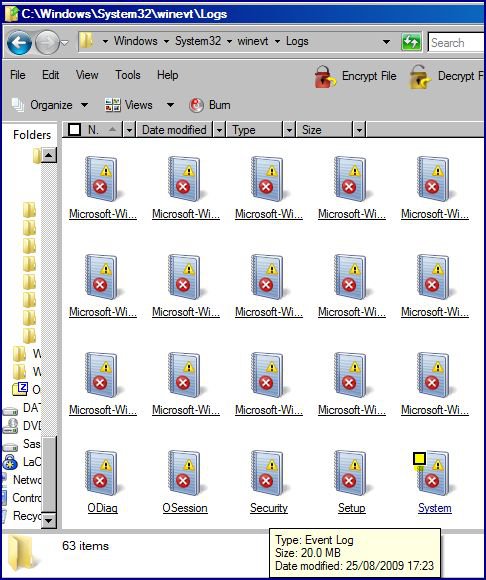
Task: Click the Burn disc icon
Action: [196, 105]
